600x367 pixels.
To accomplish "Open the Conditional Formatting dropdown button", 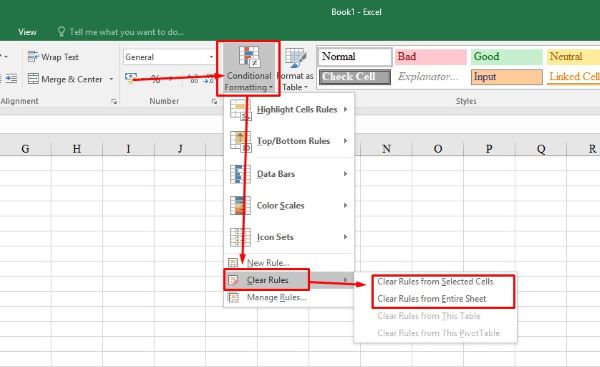I will (249, 69).
